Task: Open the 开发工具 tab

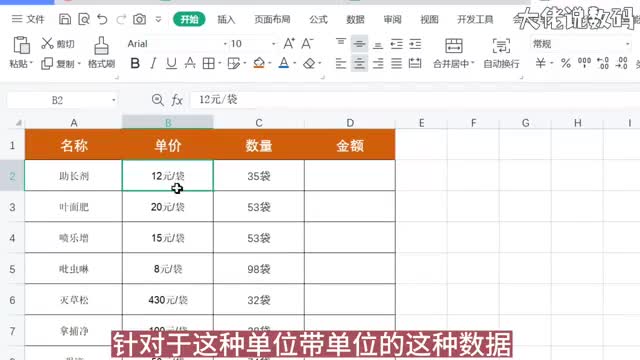Action: pos(475,19)
